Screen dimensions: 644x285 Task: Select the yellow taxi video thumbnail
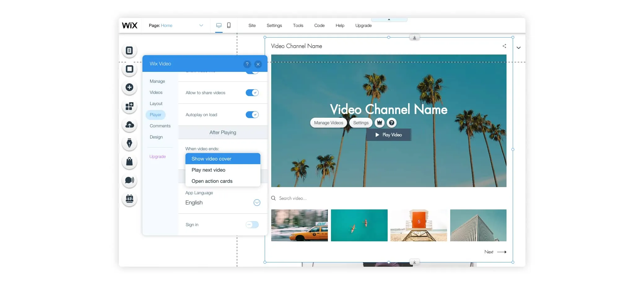299,225
